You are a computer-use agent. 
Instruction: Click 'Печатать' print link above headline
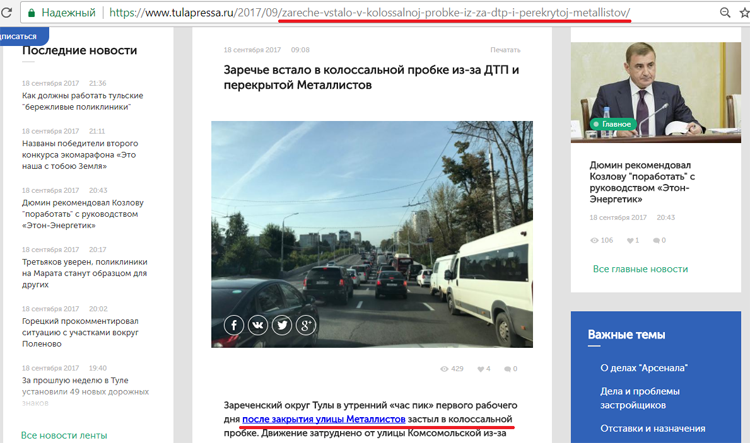pyautogui.click(x=505, y=49)
